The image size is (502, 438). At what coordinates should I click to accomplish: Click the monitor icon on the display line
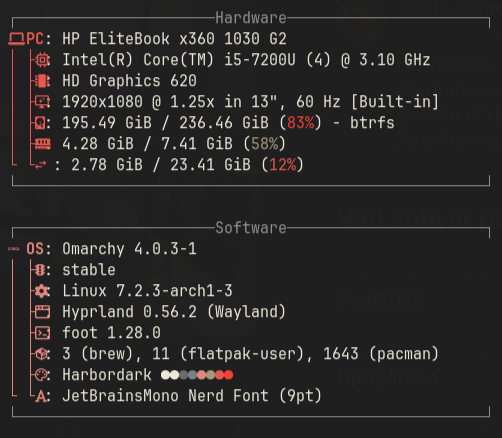pyautogui.click(x=42, y=102)
